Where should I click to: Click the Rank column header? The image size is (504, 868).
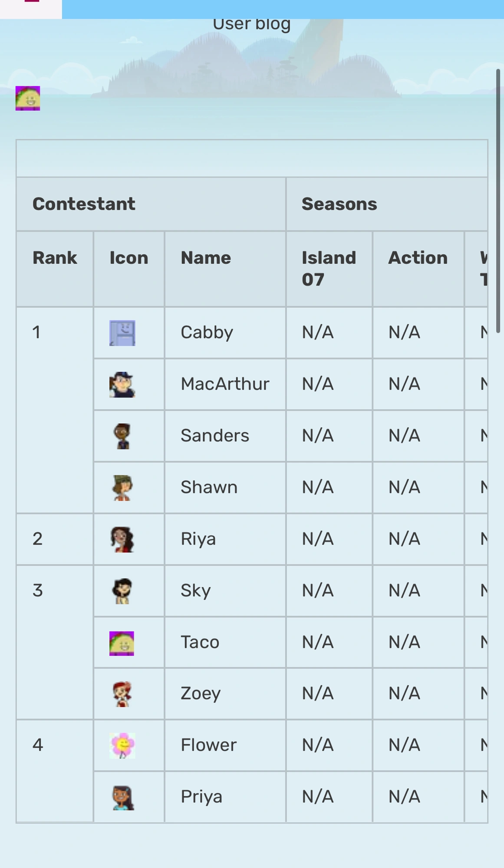click(55, 258)
